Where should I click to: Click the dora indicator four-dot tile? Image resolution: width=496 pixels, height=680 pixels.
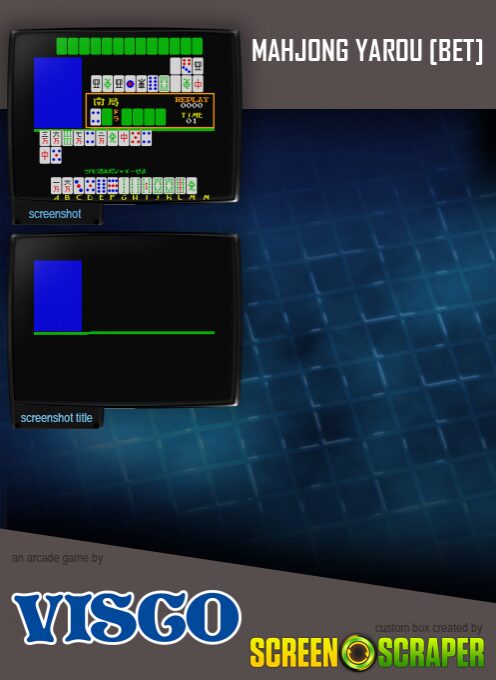point(95,117)
